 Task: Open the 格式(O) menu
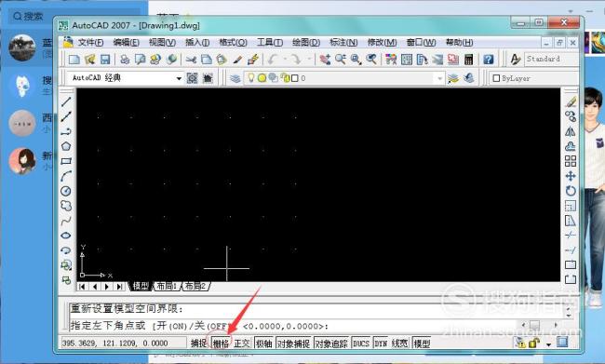(x=233, y=43)
